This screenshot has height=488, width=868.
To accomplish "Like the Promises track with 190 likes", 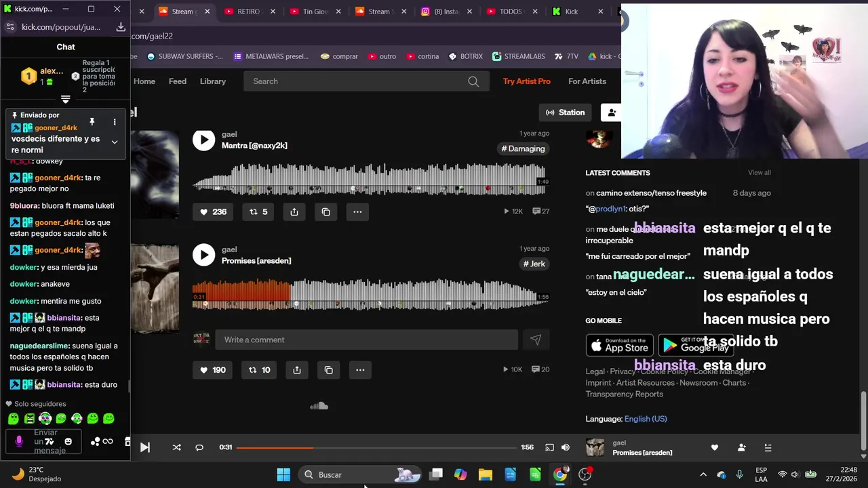I will click(x=213, y=370).
